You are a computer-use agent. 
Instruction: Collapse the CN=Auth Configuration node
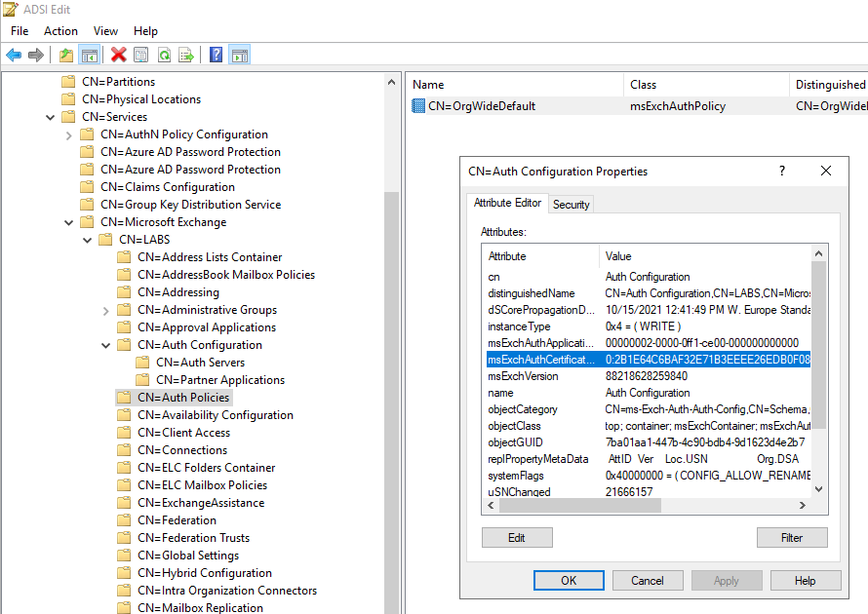[105, 345]
